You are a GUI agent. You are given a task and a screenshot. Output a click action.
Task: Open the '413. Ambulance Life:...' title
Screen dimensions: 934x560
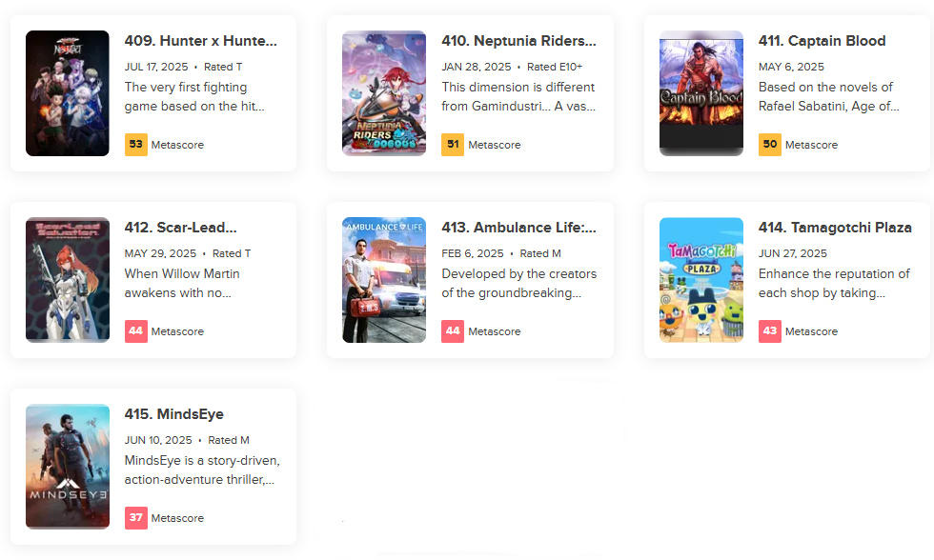pos(518,228)
